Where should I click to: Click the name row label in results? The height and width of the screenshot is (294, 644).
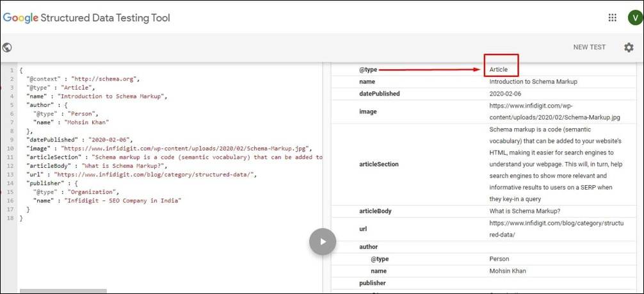click(367, 82)
